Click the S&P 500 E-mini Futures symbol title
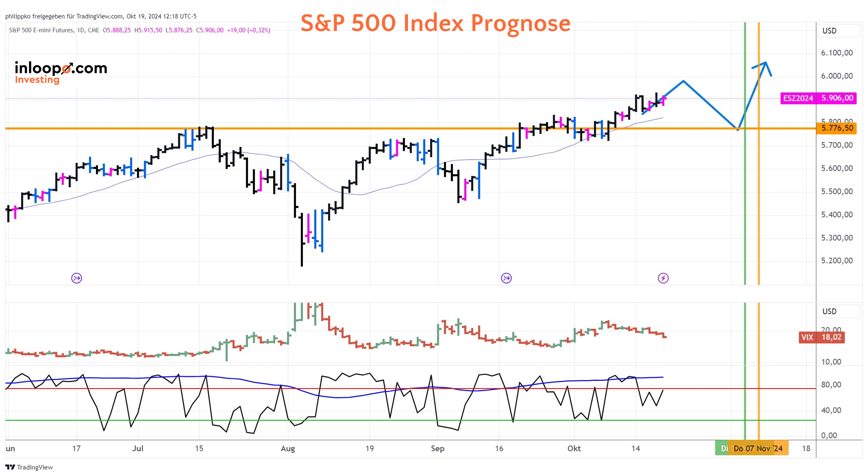Image resolution: width=868 pixels, height=476 pixels. (x=41, y=30)
